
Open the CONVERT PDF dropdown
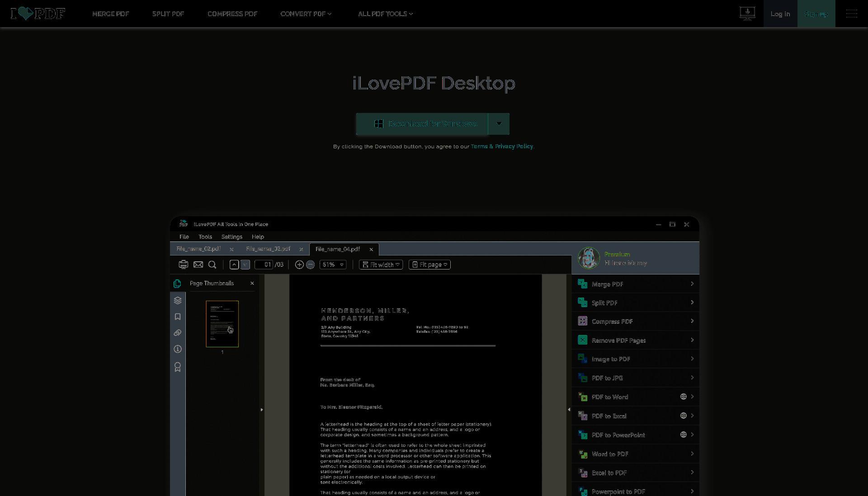(x=306, y=14)
